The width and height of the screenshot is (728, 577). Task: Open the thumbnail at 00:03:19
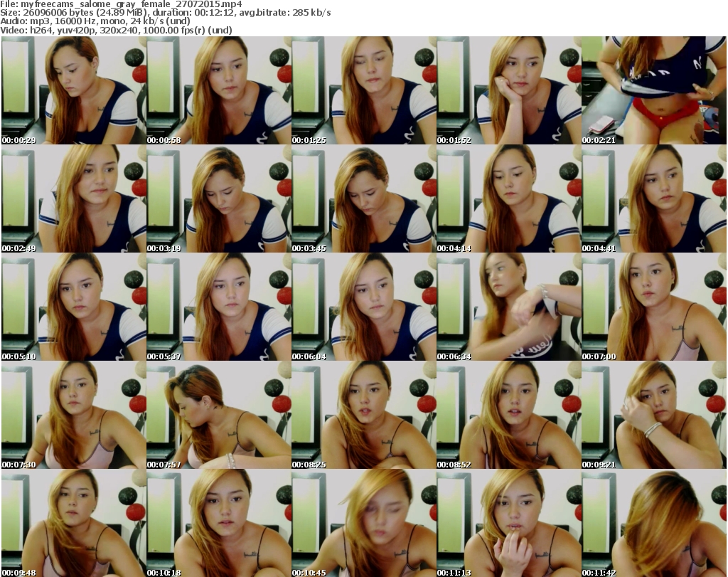(x=219, y=198)
